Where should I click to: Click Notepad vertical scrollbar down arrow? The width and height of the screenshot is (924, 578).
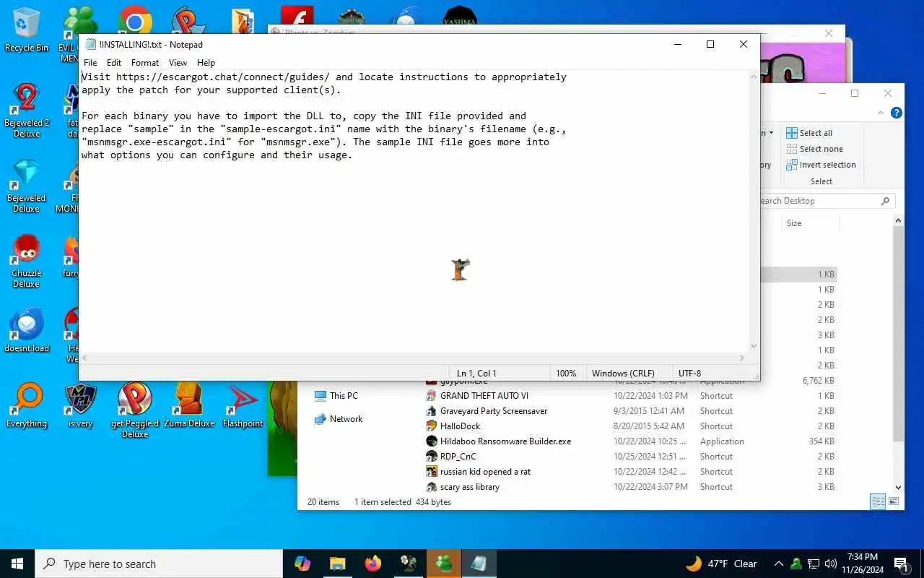tap(754, 347)
